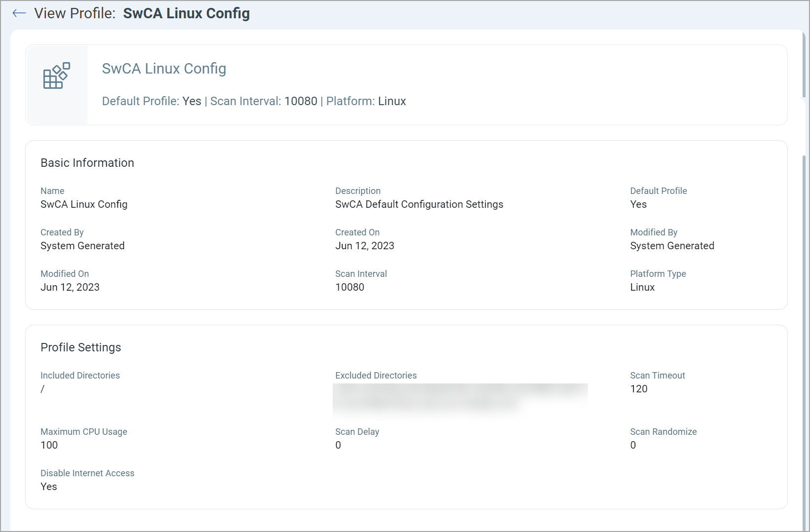Image resolution: width=810 pixels, height=532 pixels.
Task: Select the SwCA Linux Config card heading
Action: (164, 69)
